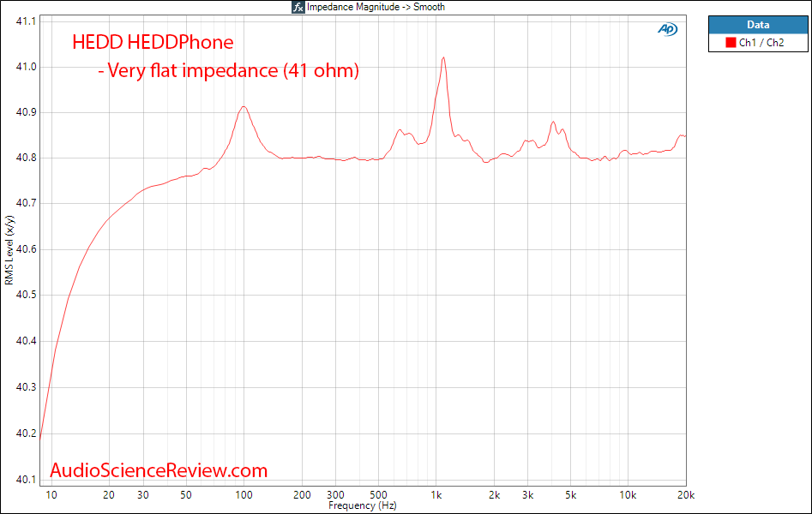Click the 41.0 y-axis tick label
This screenshot has width=812, height=514.
click(x=26, y=67)
